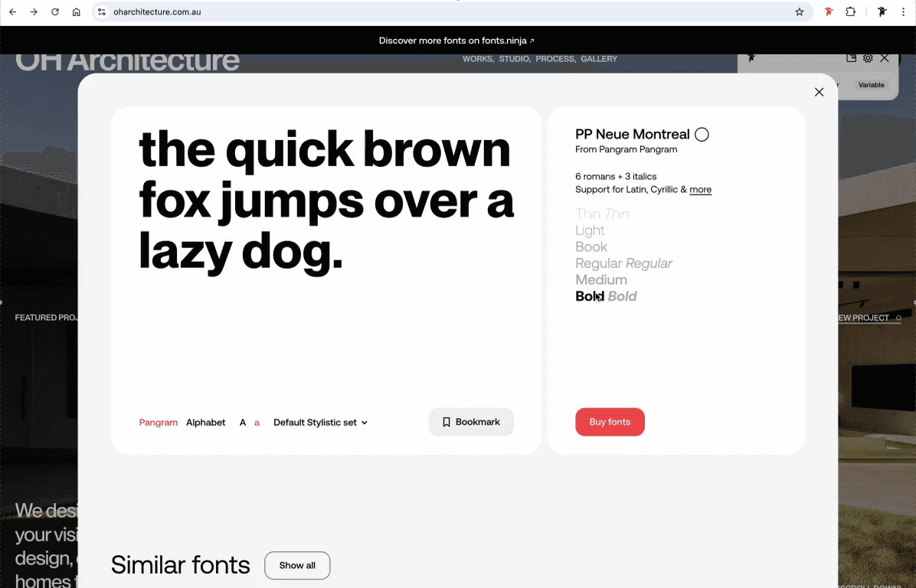Select the Thin italic style

coord(617,214)
